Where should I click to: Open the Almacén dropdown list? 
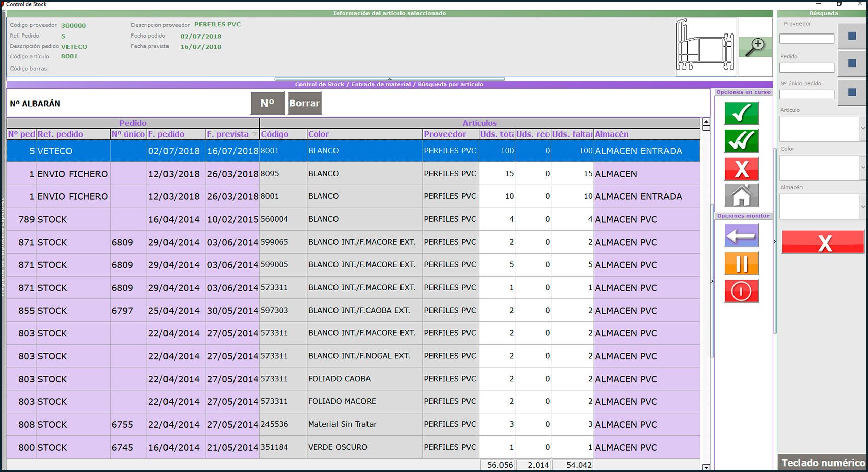(x=862, y=207)
